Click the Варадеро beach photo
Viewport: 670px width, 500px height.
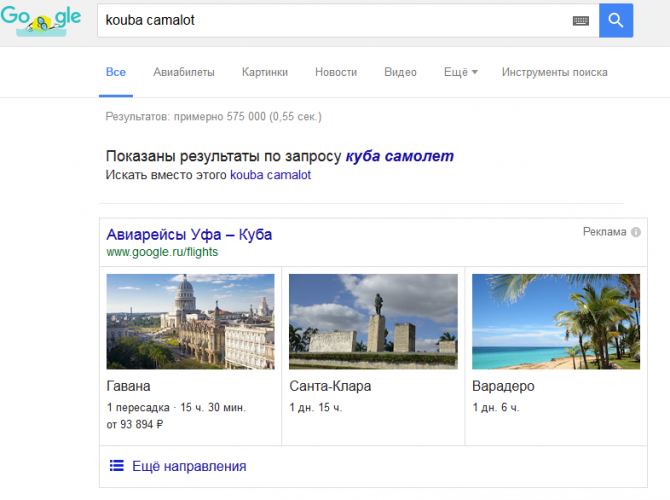coord(556,321)
